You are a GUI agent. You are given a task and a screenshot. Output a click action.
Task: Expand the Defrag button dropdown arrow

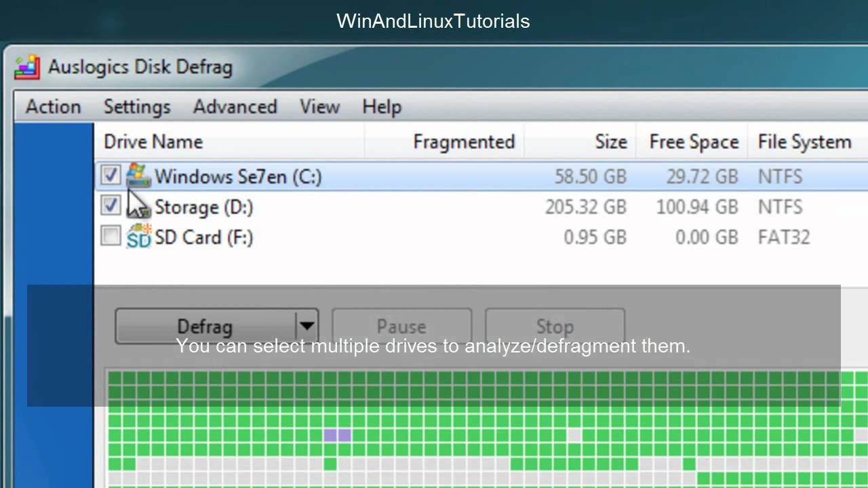pos(307,326)
